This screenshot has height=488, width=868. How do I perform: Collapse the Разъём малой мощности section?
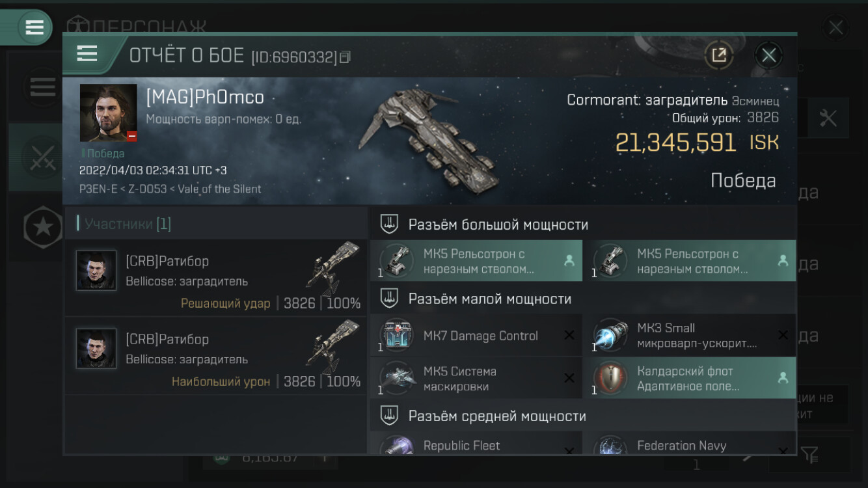coord(583,299)
